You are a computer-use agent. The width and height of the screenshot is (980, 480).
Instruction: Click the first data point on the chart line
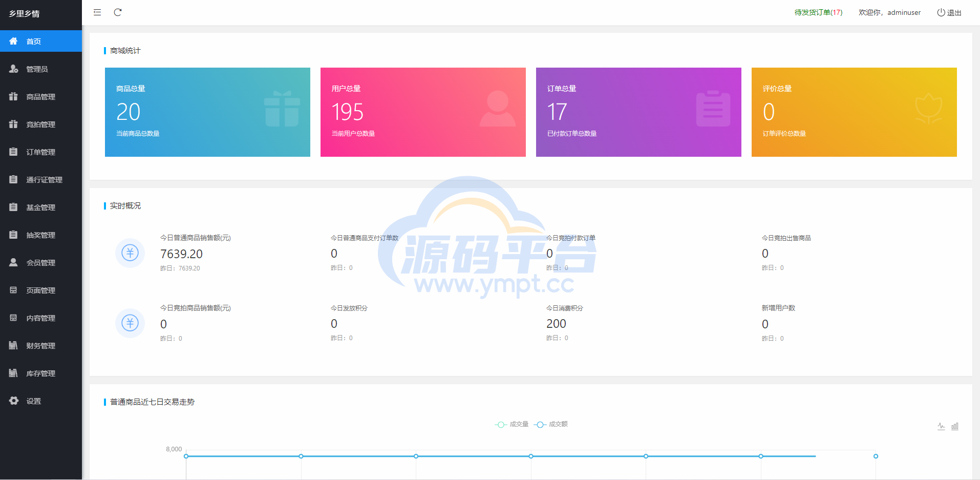click(186, 456)
